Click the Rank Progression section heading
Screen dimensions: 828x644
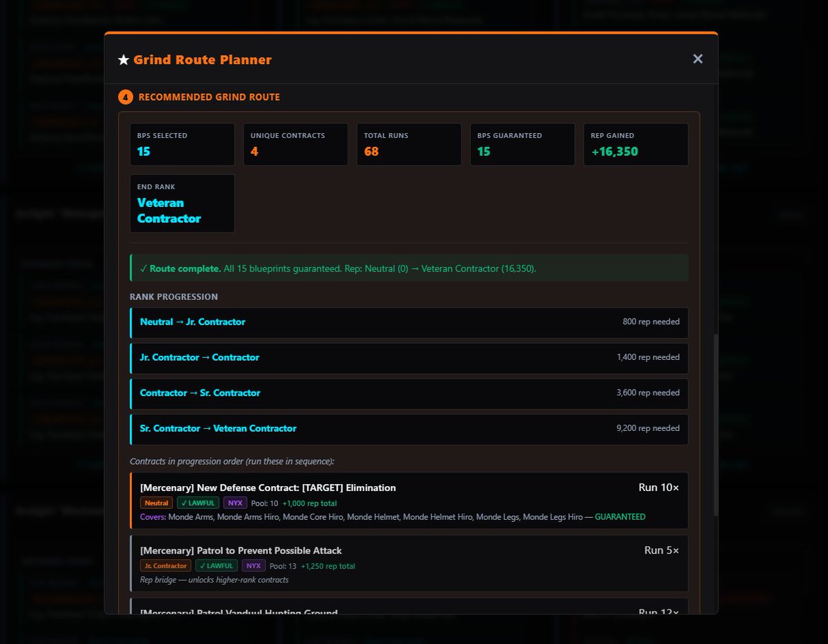[174, 297]
